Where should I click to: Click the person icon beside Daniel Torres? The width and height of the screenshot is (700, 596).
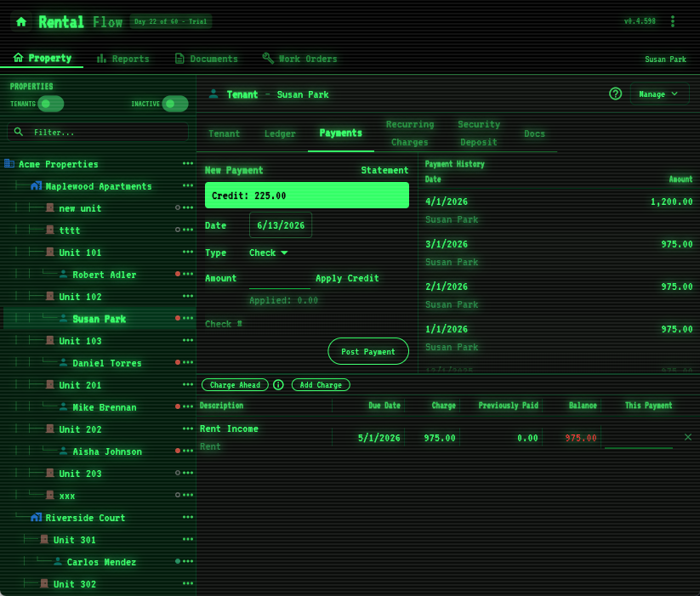click(x=64, y=362)
